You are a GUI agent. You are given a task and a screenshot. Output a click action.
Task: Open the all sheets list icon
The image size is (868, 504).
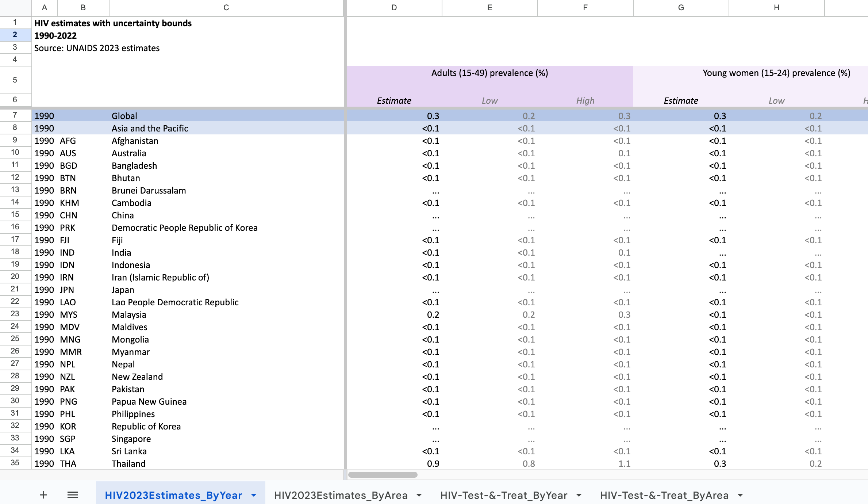[73, 495]
